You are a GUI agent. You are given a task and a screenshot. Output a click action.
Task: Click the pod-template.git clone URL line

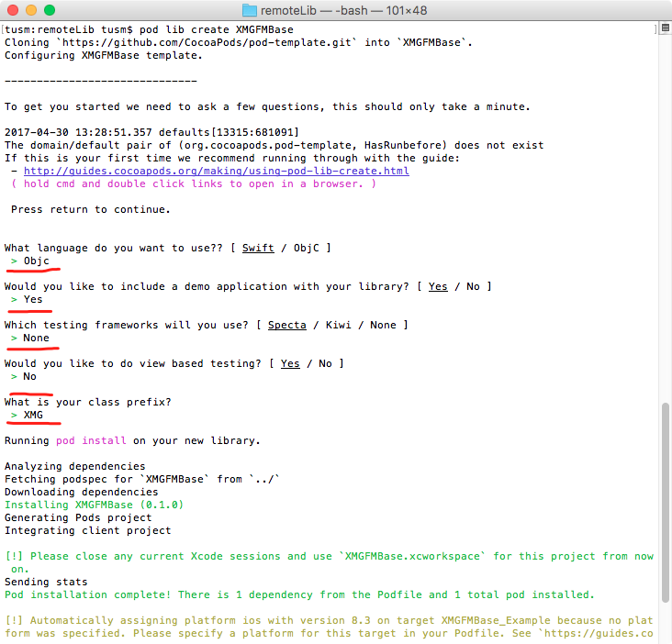239,42
